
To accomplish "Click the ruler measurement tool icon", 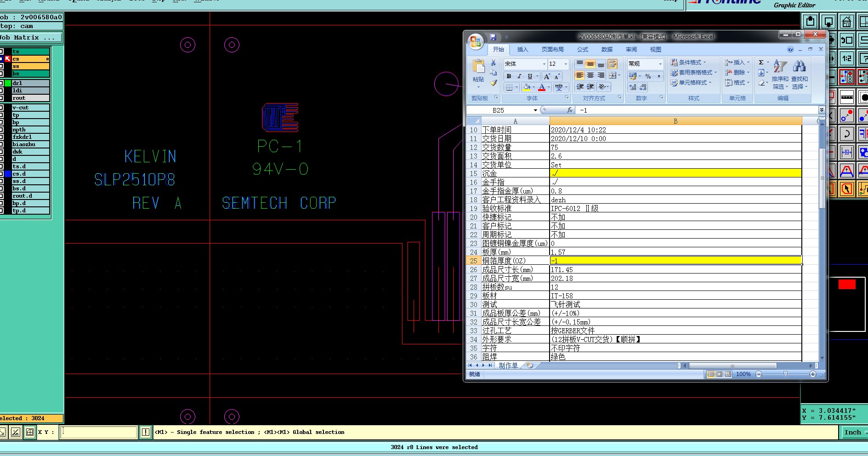I will tap(846, 97).
